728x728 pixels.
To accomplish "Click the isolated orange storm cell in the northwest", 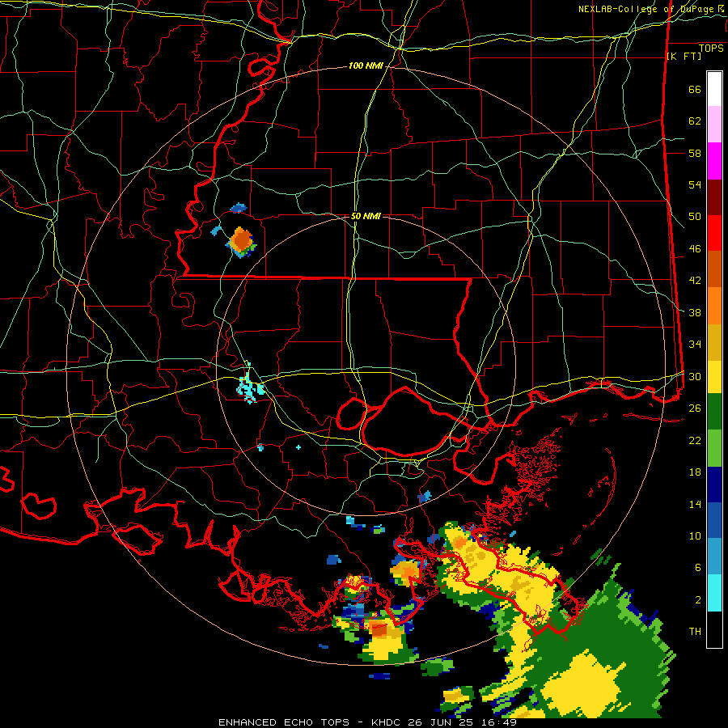I will (241, 241).
